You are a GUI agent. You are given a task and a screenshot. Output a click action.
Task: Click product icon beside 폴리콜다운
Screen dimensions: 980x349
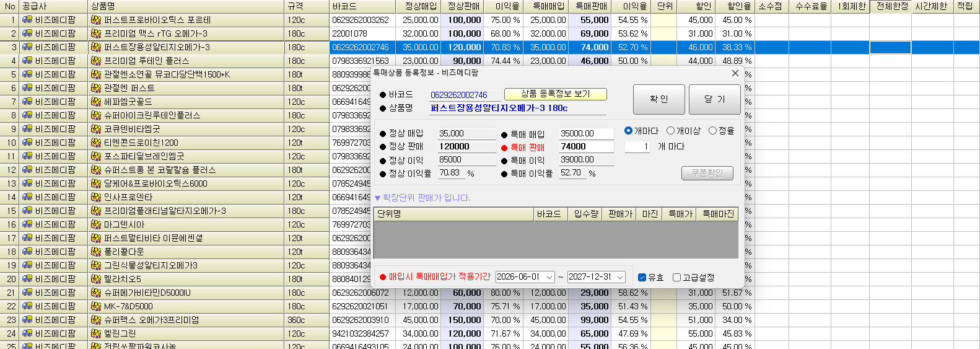click(96, 252)
